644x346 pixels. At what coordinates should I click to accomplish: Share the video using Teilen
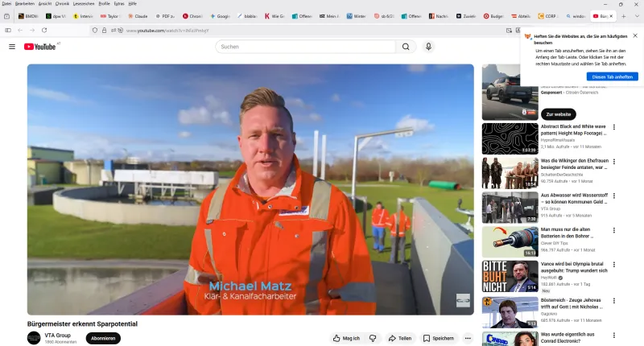coord(400,339)
